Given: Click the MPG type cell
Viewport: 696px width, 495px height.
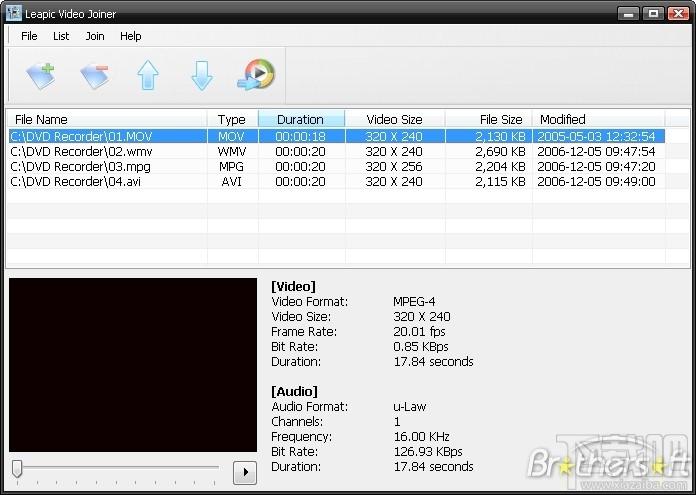Looking at the screenshot, I should click(231, 166).
